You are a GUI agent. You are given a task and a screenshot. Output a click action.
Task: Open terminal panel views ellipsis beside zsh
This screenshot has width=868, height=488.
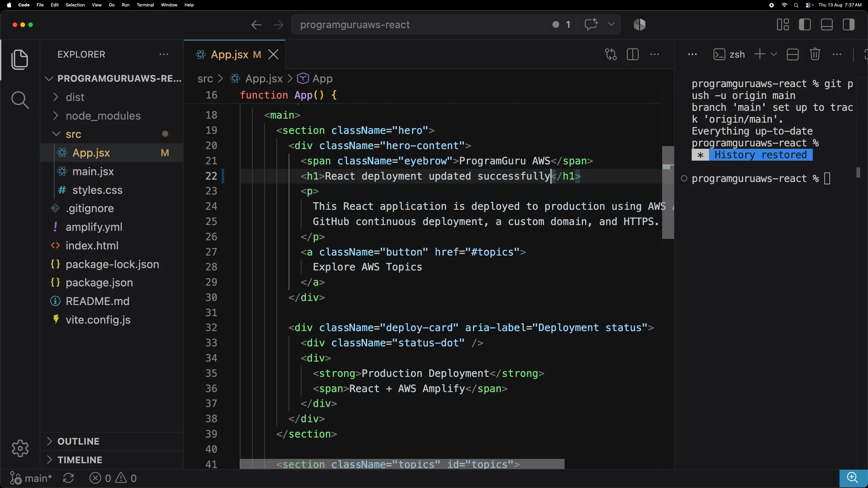[x=692, y=55]
